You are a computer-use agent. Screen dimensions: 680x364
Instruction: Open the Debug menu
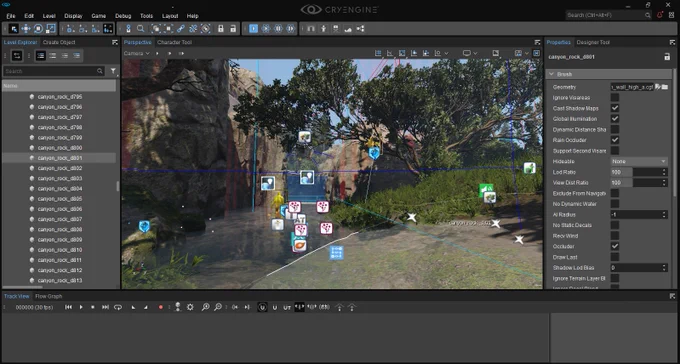[x=123, y=16]
